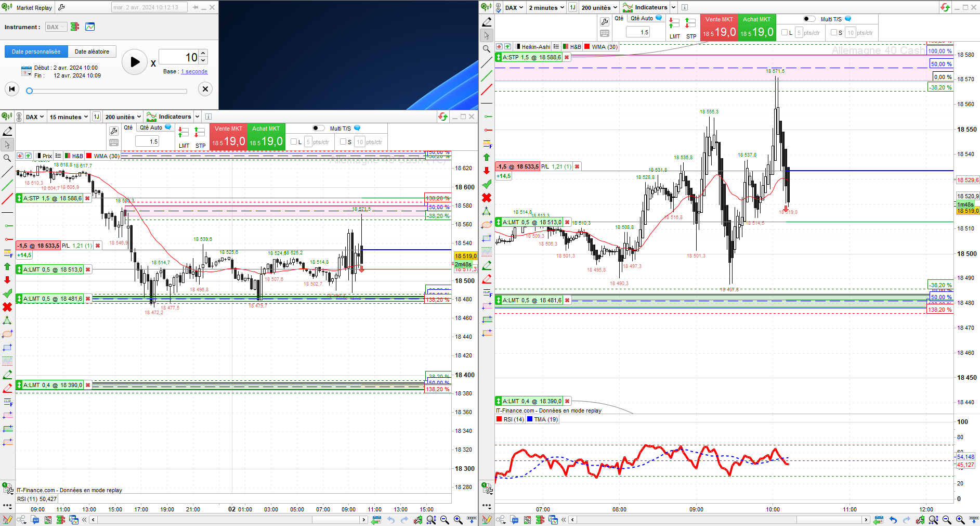This screenshot has height=526, width=980.
Task: Select the cursor pointer tool in 2-minute chart
Action: click(x=487, y=35)
